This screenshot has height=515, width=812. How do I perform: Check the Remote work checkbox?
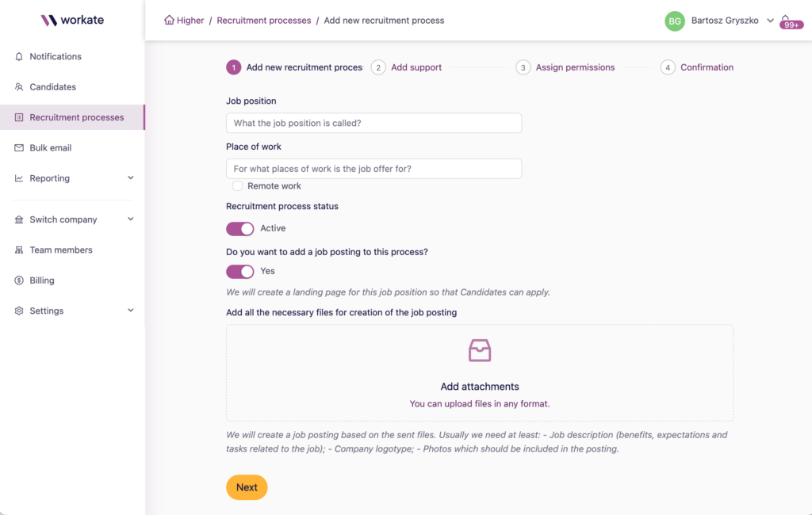point(238,186)
